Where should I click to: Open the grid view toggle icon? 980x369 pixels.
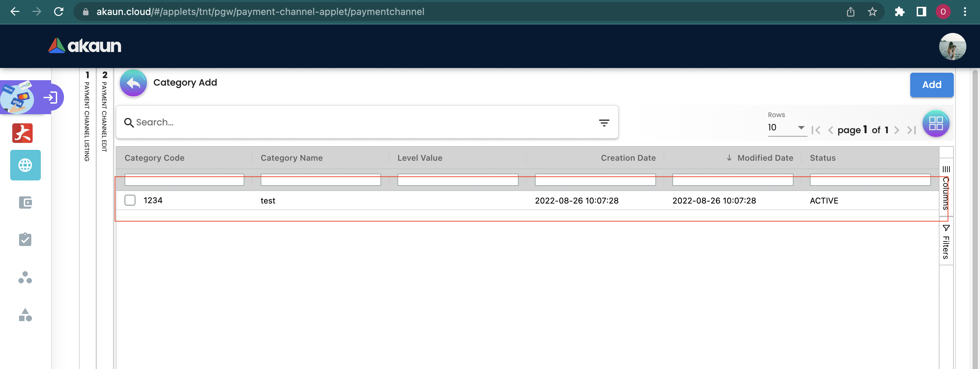click(935, 123)
